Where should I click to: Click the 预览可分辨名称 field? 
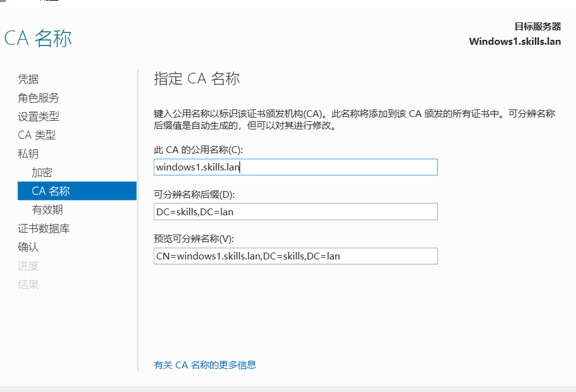click(x=295, y=256)
